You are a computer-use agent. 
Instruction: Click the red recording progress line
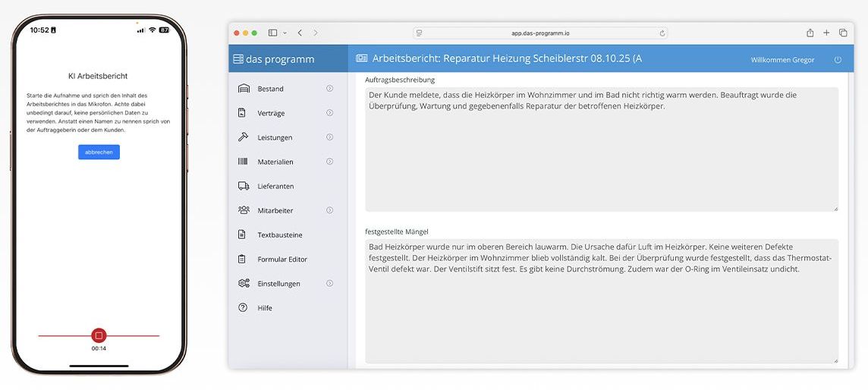pos(61,335)
